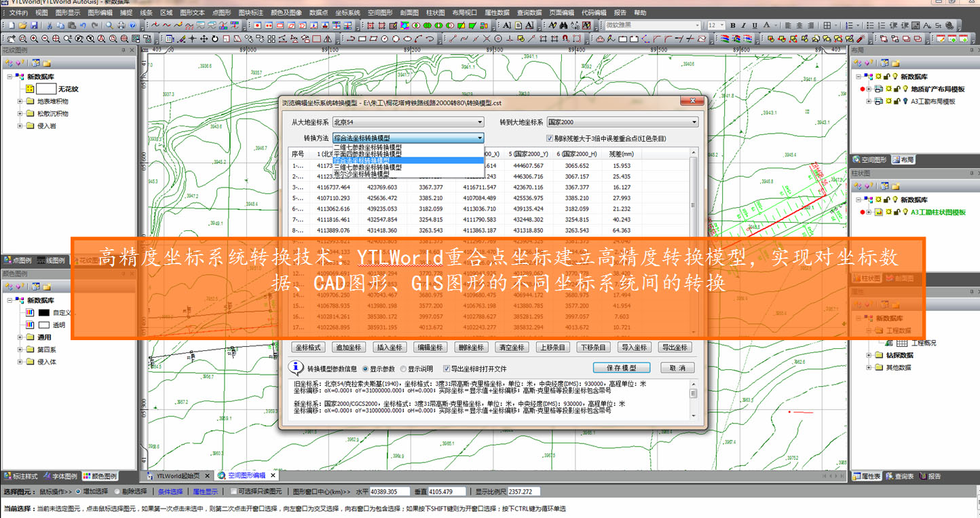The image size is (980, 518).
Task: Expand the 松散沉积物 tree node
Action: pos(20,113)
